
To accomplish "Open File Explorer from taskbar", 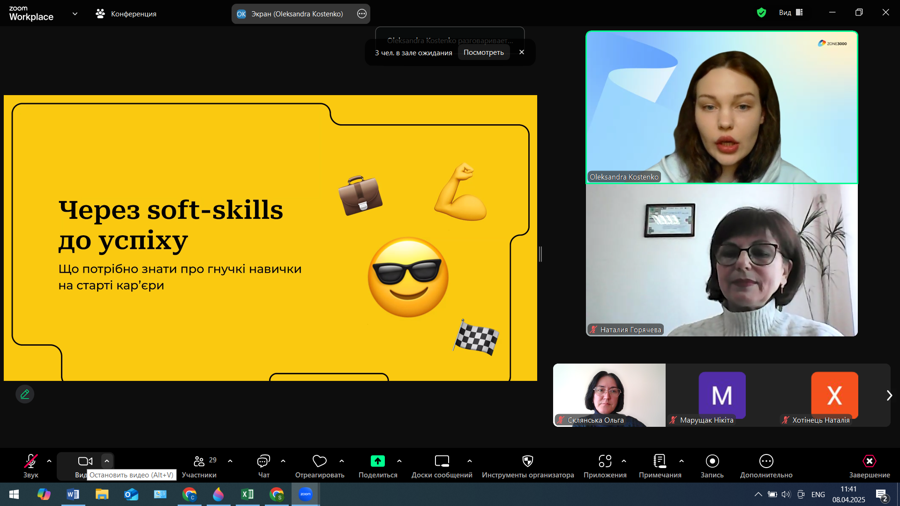I will coord(102,494).
